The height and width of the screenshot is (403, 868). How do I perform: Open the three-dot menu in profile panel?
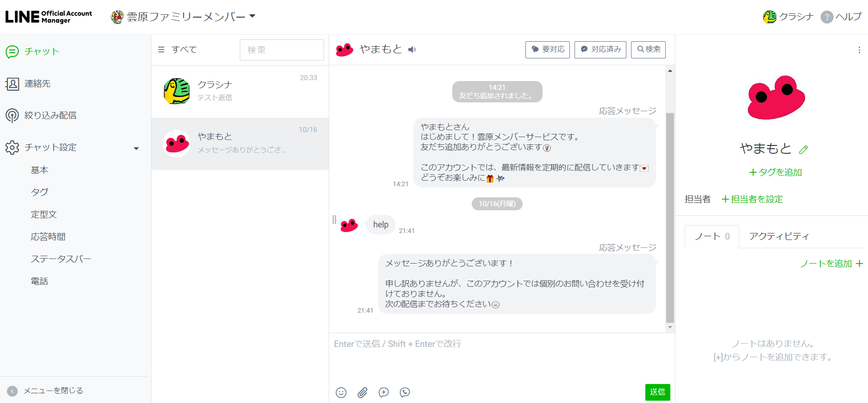[x=859, y=50]
